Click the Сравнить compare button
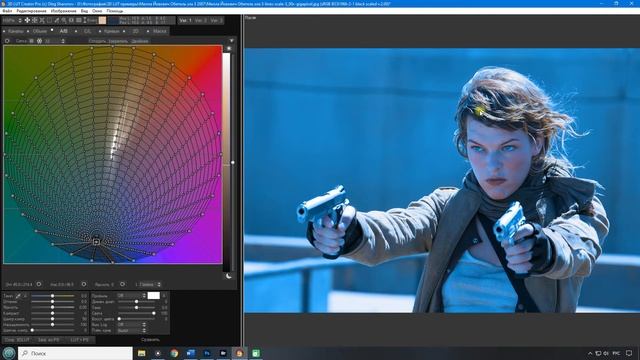The height and width of the screenshot is (360, 640). [x=150, y=340]
